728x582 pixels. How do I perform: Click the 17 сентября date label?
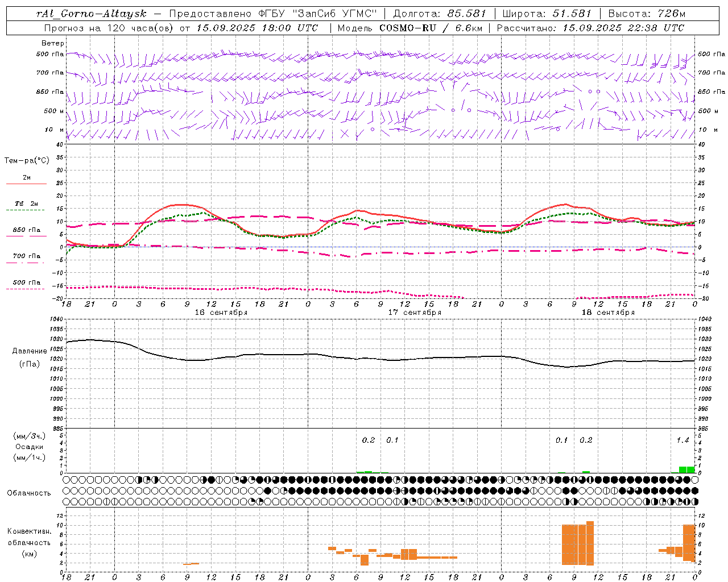(415, 313)
